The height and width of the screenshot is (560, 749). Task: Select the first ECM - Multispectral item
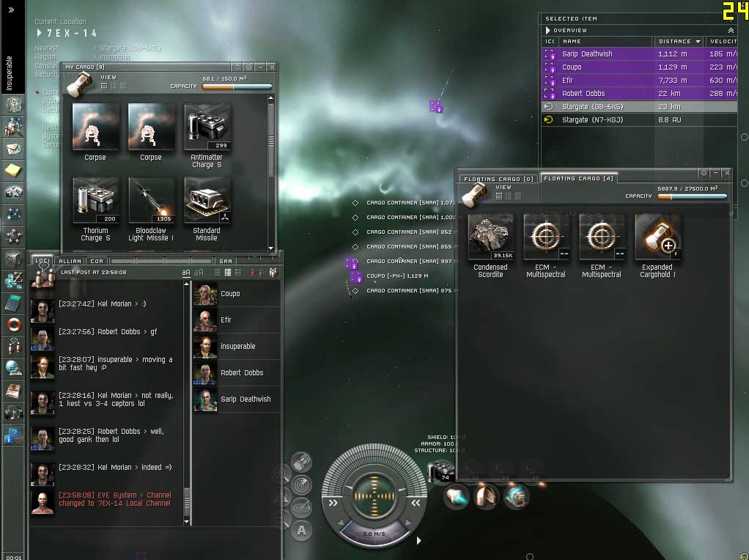[x=546, y=246]
